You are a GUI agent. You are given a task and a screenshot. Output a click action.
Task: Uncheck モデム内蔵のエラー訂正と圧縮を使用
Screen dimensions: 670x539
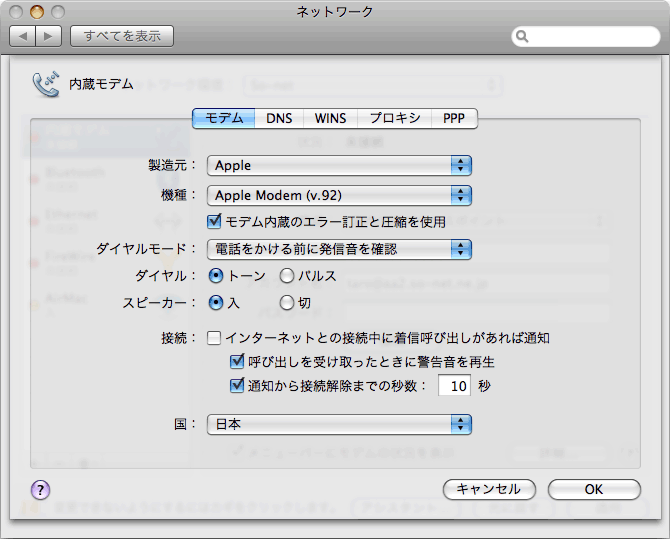point(214,221)
